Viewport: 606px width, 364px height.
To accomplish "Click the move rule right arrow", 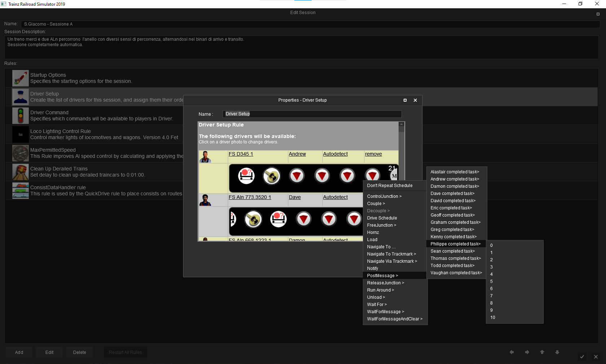I will 527,352.
